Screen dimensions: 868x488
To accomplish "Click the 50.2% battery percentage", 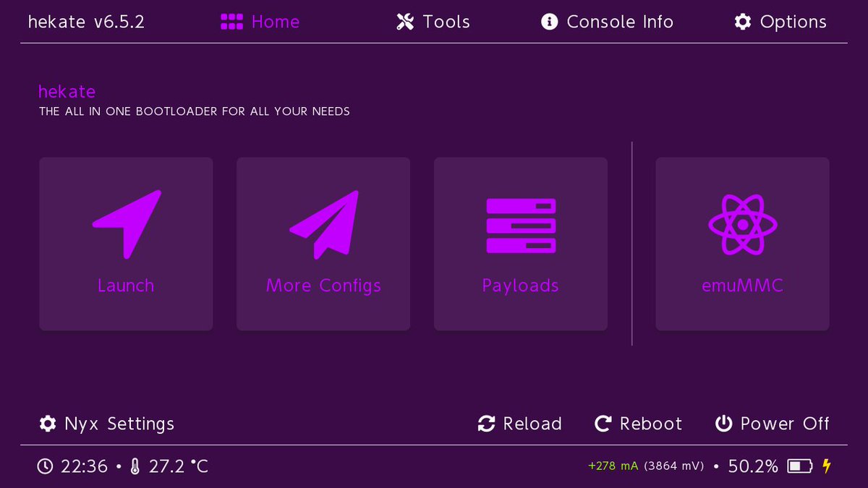I will tap(753, 466).
